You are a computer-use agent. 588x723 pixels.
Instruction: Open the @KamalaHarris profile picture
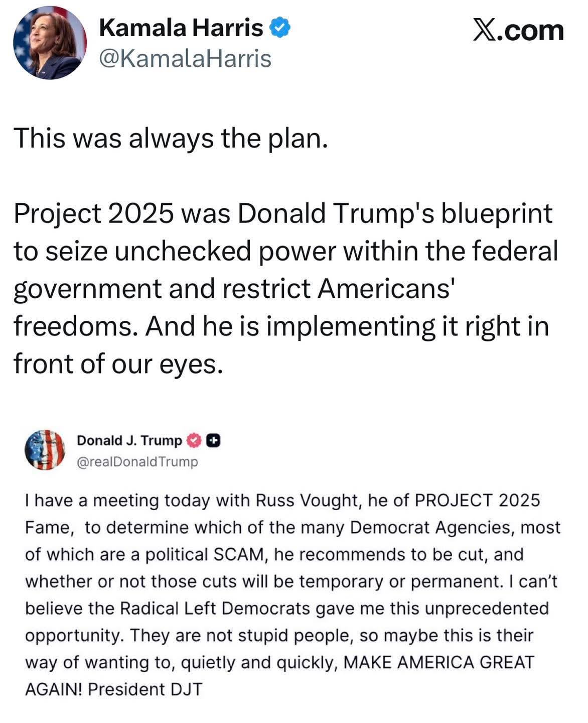click(x=50, y=44)
